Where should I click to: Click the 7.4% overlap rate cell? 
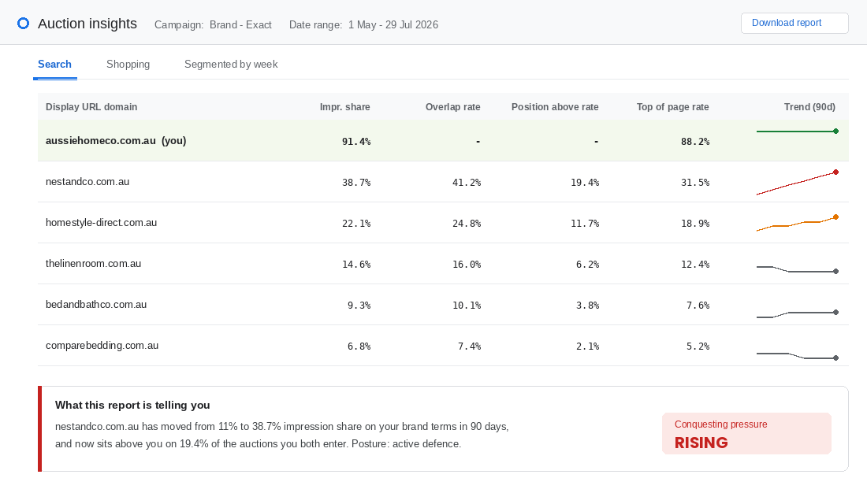[470, 346]
